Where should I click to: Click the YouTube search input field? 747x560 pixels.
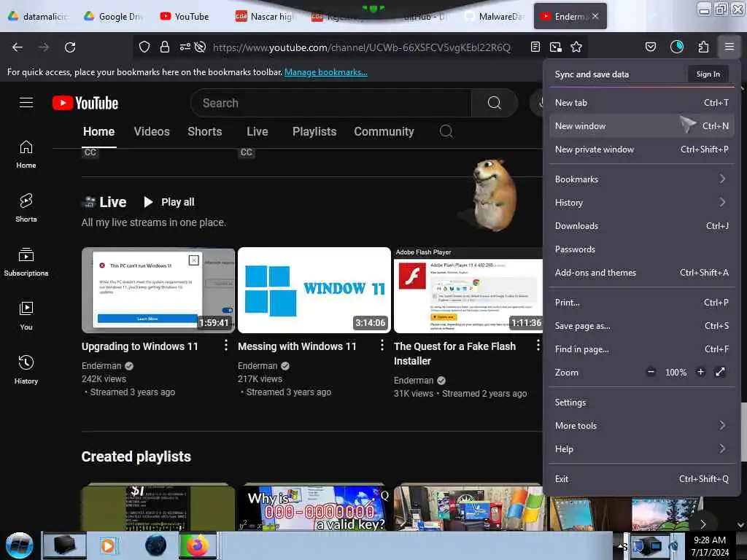(x=331, y=103)
